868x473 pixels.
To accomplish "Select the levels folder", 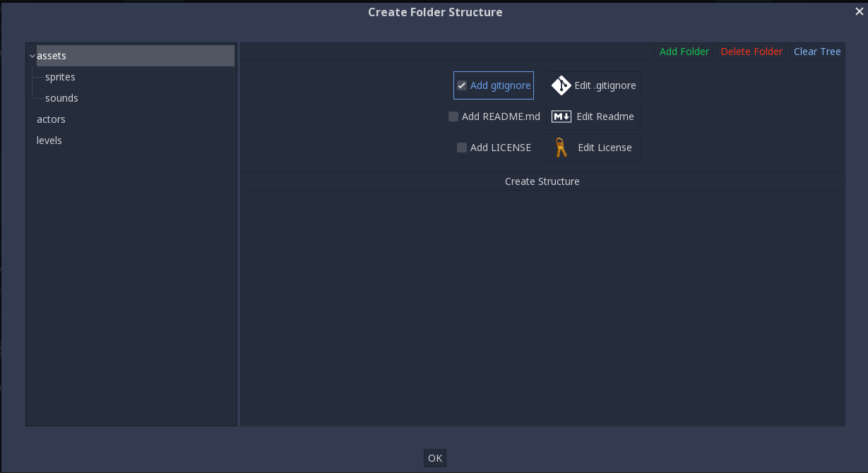I will [x=49, y=140].
